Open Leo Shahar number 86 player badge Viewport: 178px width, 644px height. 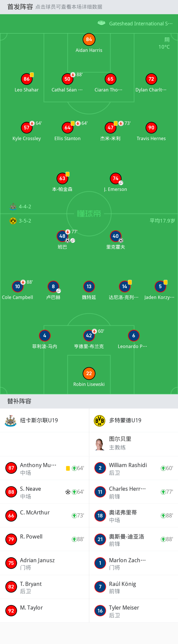26,79
